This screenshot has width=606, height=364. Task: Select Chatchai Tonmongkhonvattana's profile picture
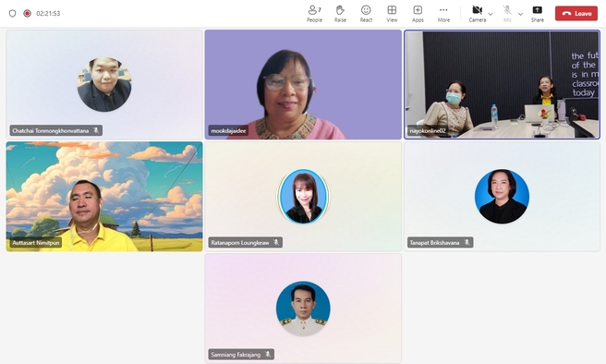104,85
